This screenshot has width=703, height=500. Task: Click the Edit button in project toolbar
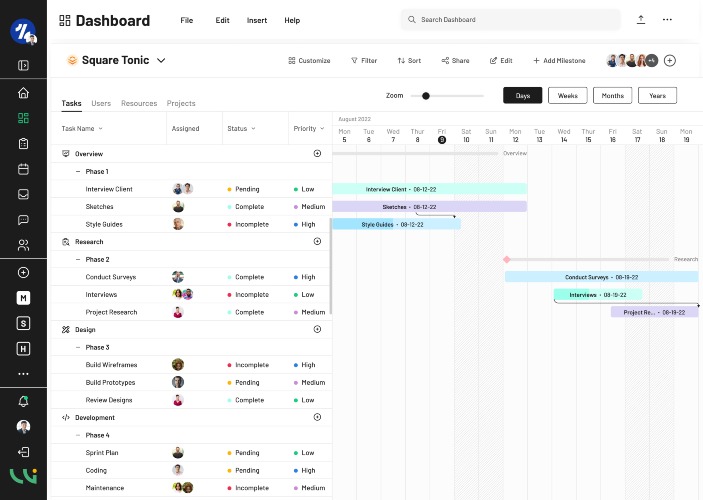(x=501, y=61)
